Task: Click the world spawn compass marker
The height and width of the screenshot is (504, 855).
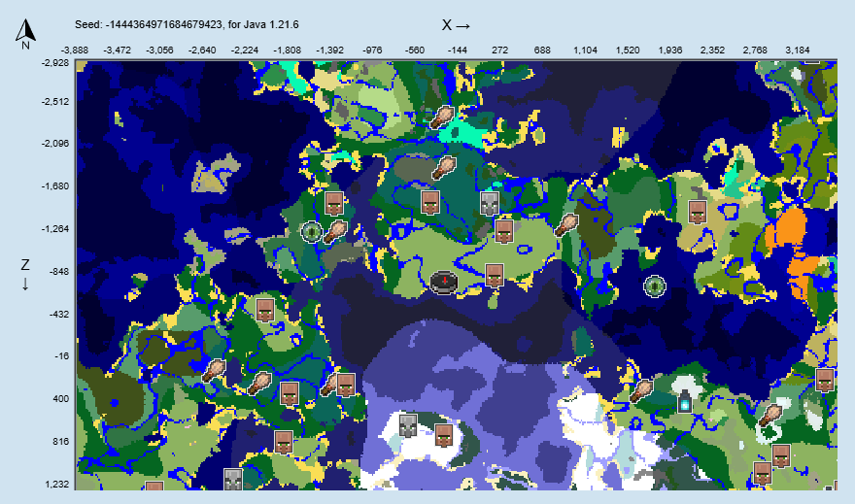Action: 443,281
